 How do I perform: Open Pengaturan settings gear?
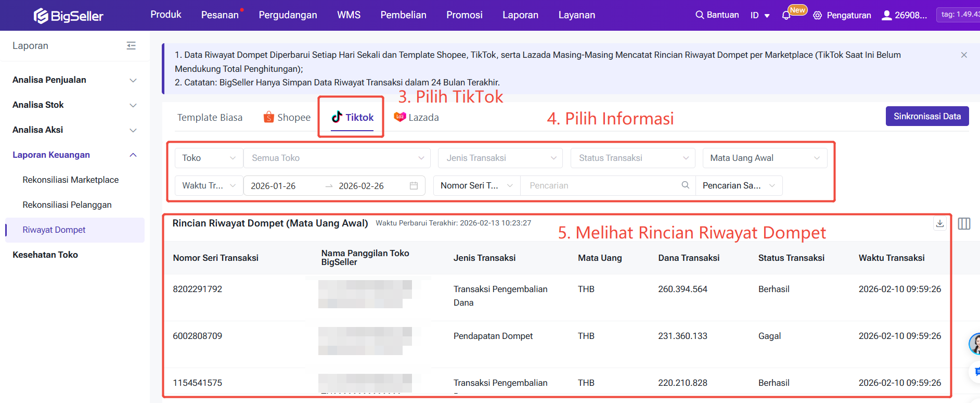(818, 16)
